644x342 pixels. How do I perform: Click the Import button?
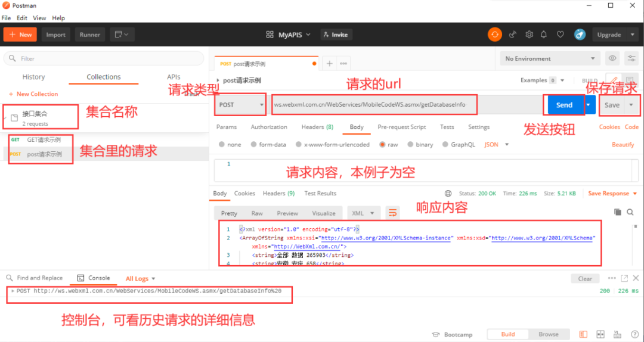point(56,35)
